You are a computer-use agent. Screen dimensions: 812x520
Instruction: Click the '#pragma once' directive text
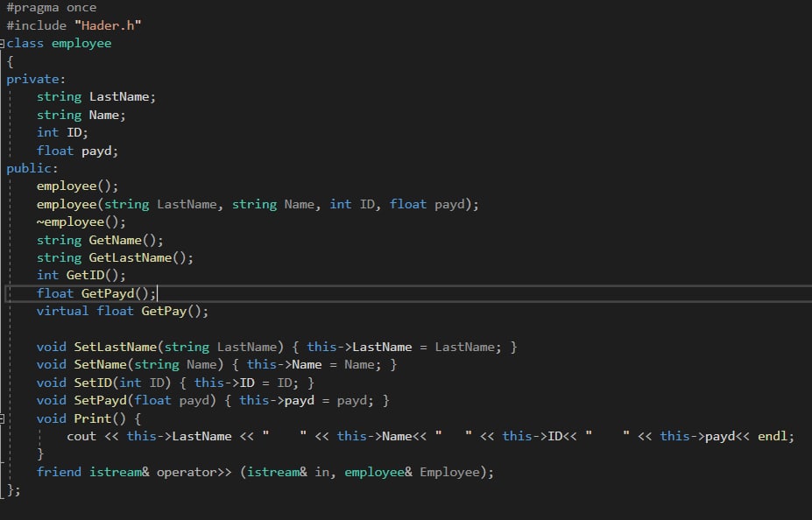[x=52, y=8]
